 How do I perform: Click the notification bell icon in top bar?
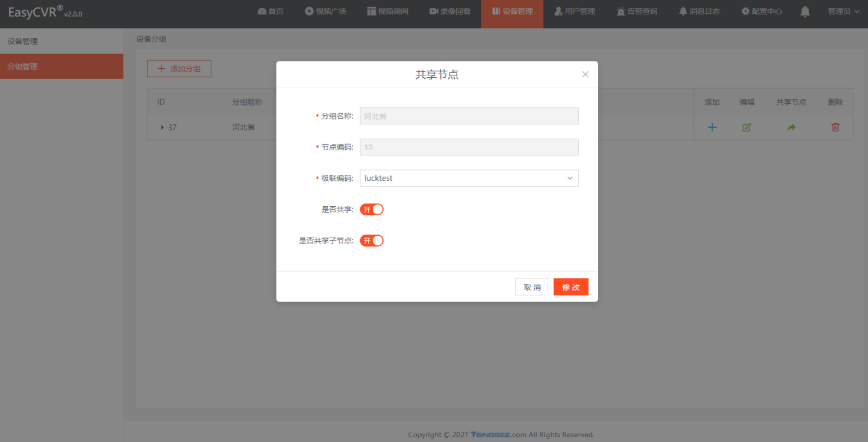click(805, 11)
